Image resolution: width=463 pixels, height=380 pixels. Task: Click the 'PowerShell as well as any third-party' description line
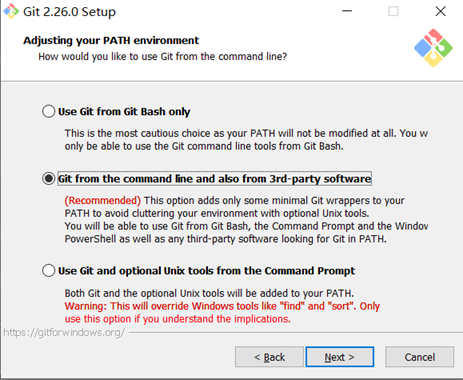click(x=226, y=239)
